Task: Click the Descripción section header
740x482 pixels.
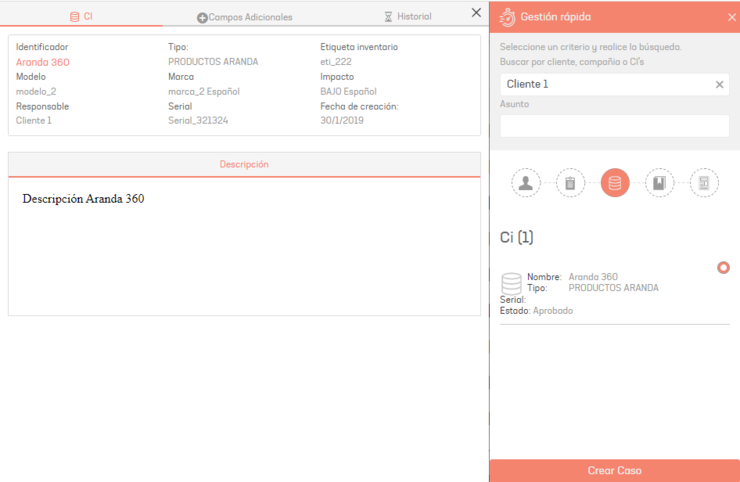Action: point(244,164)
